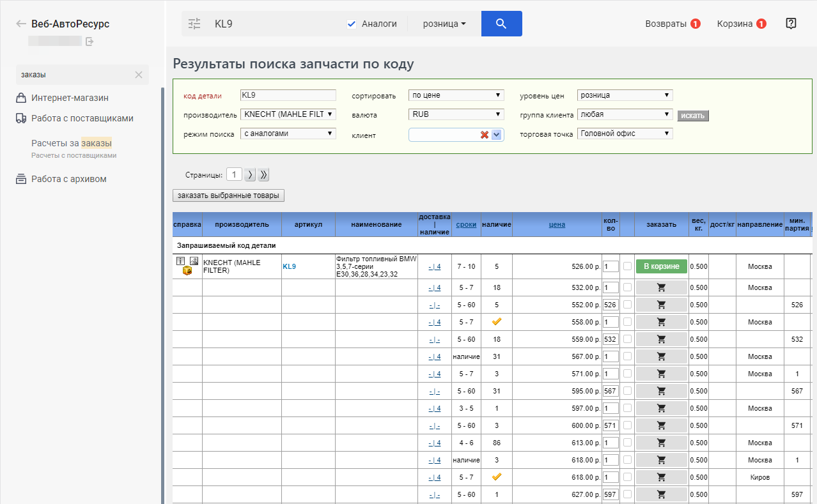Image resolution: width=817 pixels, height=504 pixels.
Task: Open the розница dropdown in top search bar
Action: point(444,24)
